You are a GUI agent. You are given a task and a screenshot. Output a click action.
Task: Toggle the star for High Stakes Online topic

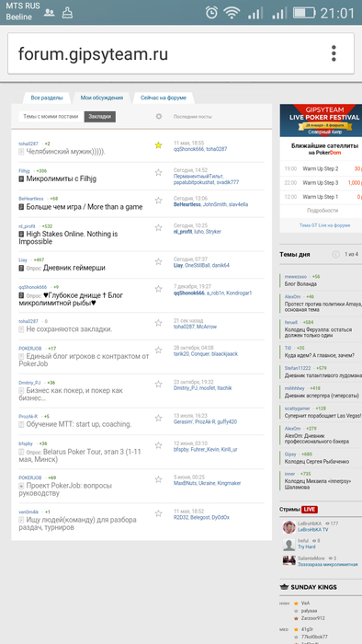coord(158,227)
